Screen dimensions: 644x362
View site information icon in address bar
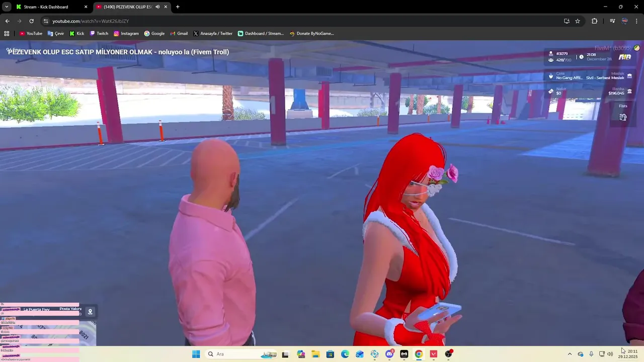(46, 21)
